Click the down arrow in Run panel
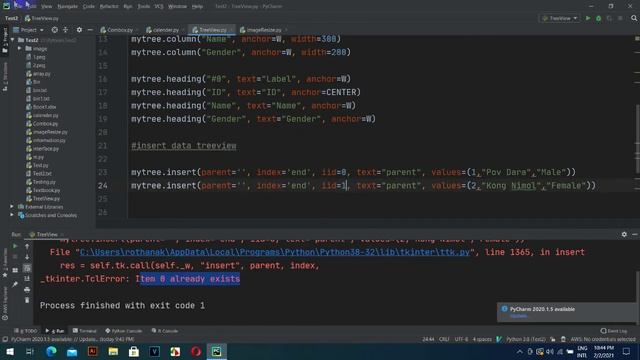 pyautogui.click(x=27, y=257)
